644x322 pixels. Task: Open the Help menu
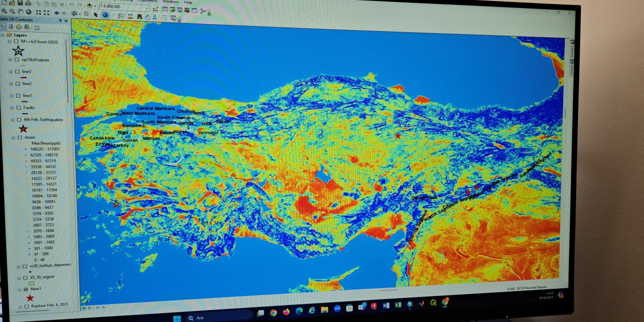coord(188,2)
